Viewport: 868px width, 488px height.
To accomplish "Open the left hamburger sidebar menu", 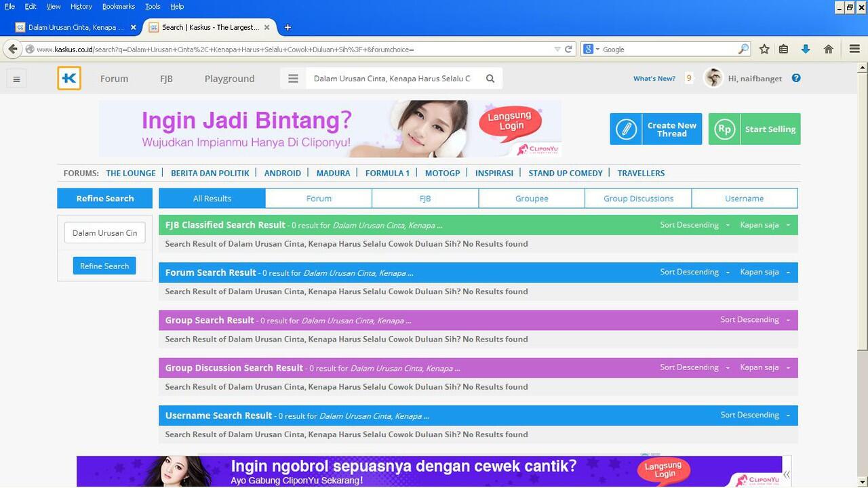I will coord(16,79).
